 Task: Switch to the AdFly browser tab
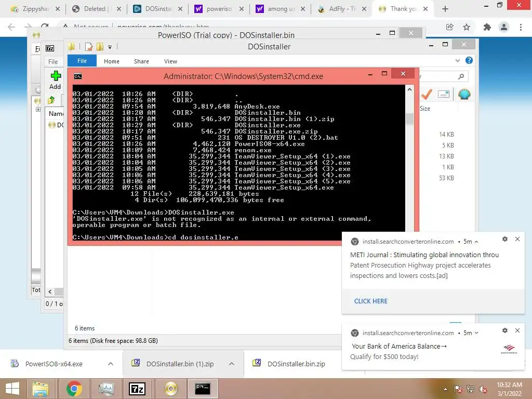(342, 9)
